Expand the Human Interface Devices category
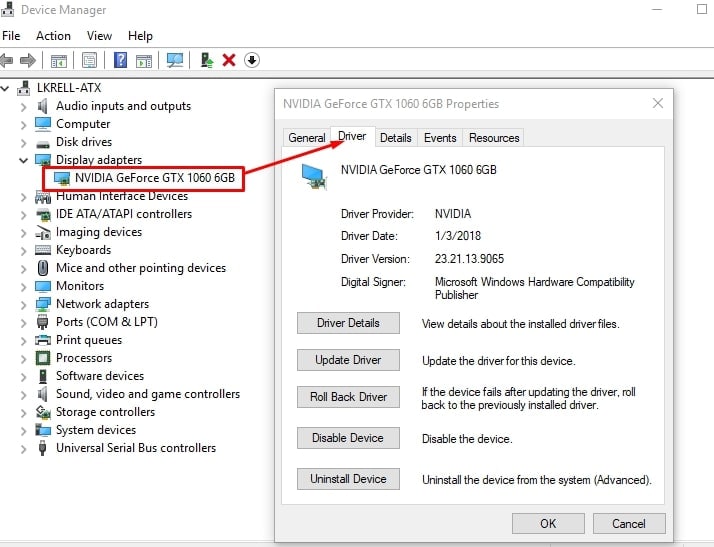This screenshot has width=714, height=547. point(24,196)
